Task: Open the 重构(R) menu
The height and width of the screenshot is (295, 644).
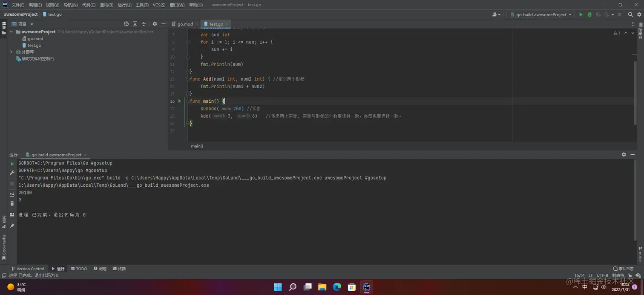Action: pos(106,5)
